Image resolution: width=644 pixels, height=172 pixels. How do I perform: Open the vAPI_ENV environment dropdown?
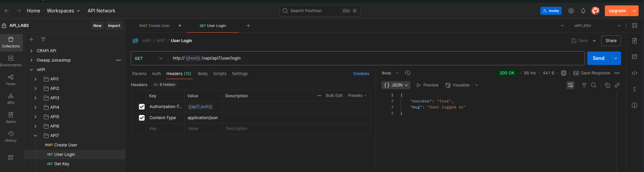click(x=597, y=26)
